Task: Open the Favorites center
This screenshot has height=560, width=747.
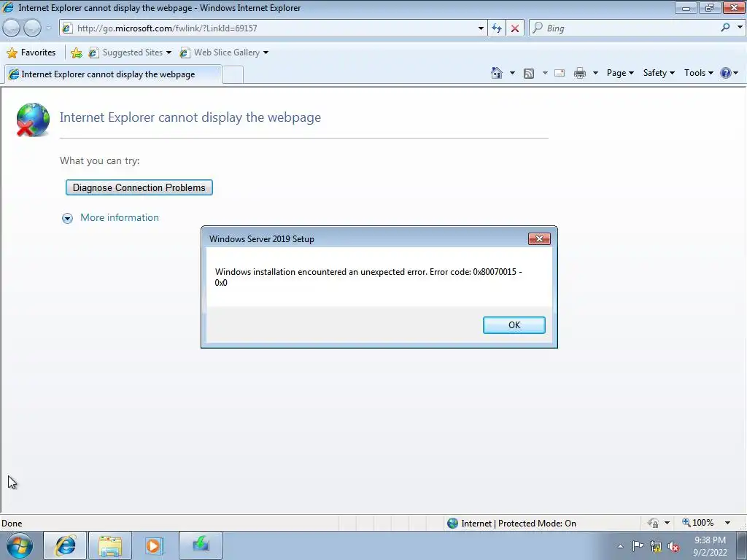Action: click(x=31, y=52)
